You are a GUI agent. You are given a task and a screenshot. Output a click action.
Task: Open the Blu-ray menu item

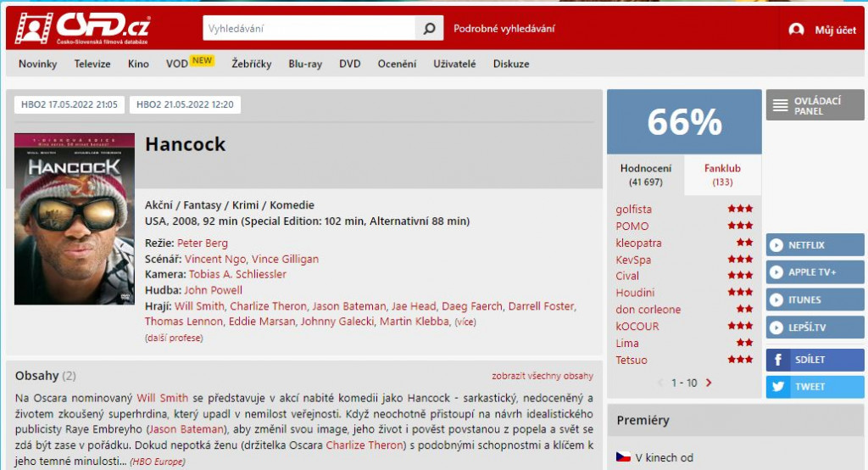305,64
